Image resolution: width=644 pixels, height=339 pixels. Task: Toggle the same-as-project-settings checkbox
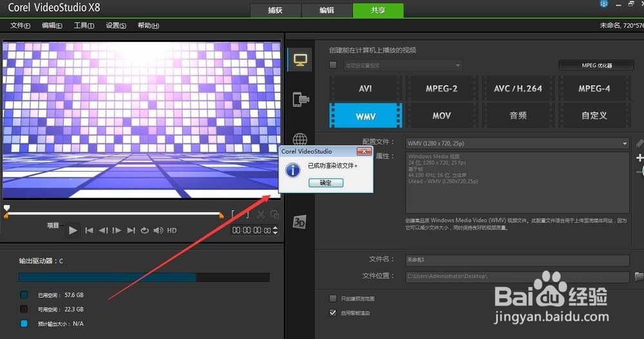[333, 65]
